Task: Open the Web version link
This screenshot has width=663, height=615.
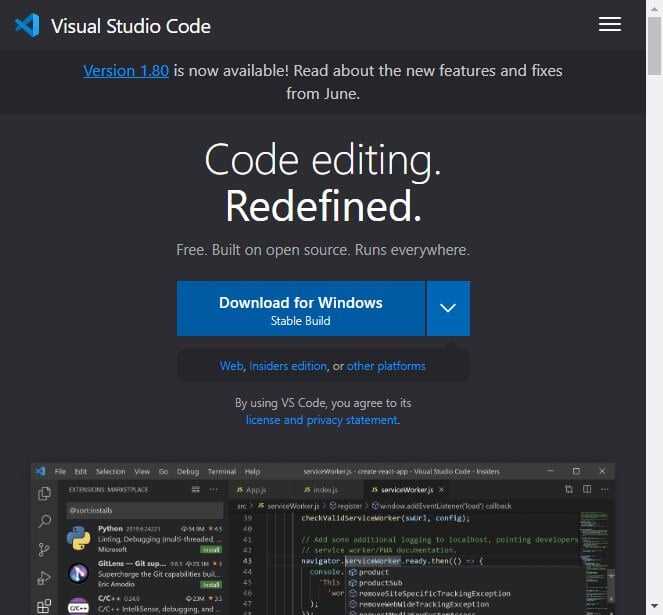Action: point(231,366)
